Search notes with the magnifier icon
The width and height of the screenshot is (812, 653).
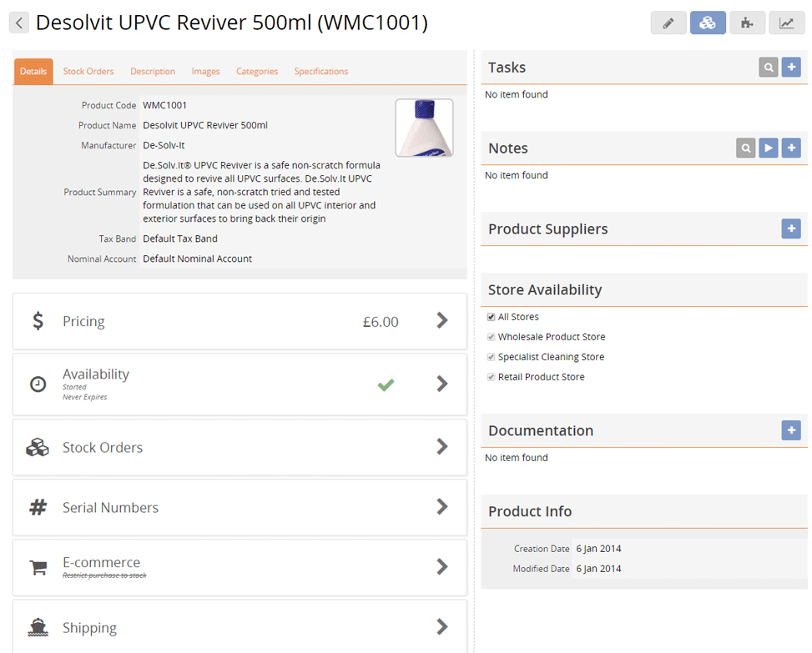(x=746, y=148)
